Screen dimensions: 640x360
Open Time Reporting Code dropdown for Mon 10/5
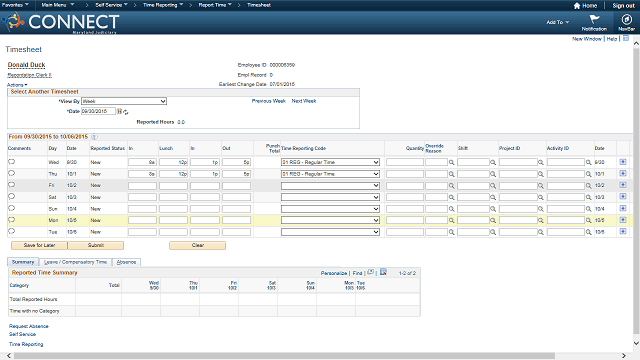click(330, 220)
